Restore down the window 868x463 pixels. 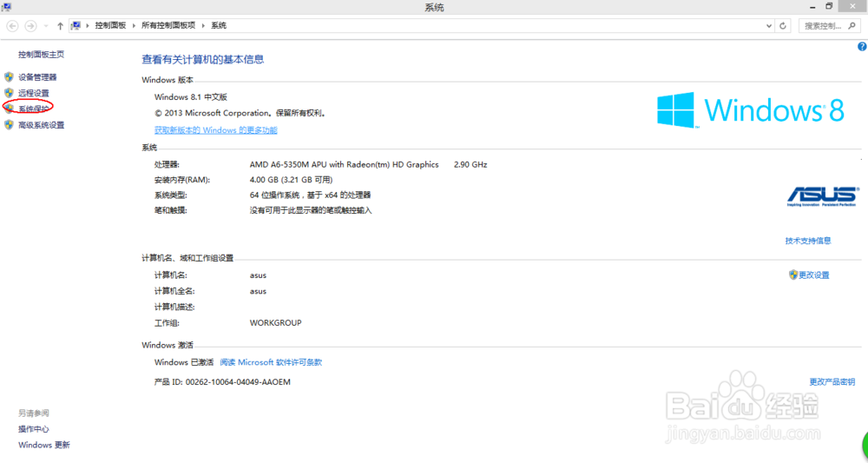[829, 6]
